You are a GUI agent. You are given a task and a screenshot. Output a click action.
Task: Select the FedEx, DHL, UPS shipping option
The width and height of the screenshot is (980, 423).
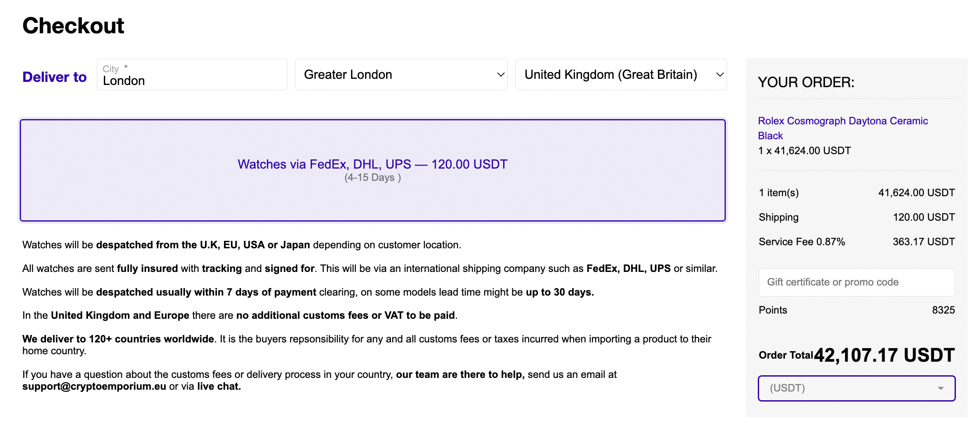(x=373, y=170)
